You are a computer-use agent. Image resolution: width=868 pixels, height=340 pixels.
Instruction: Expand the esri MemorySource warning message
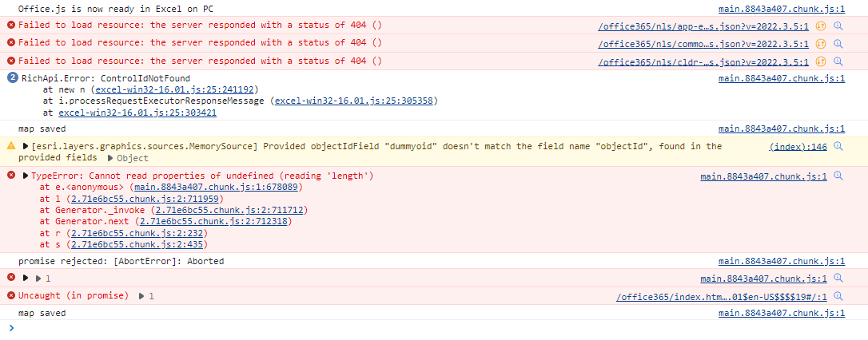click(26, 147)
